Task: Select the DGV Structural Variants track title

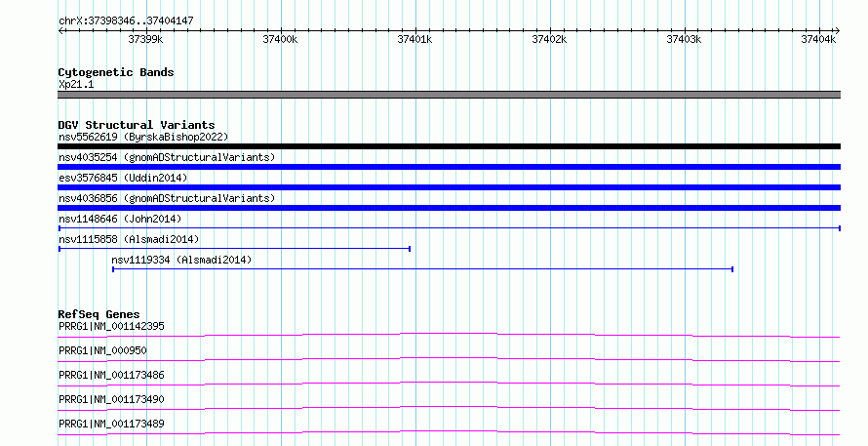Action: click(137, 125)
